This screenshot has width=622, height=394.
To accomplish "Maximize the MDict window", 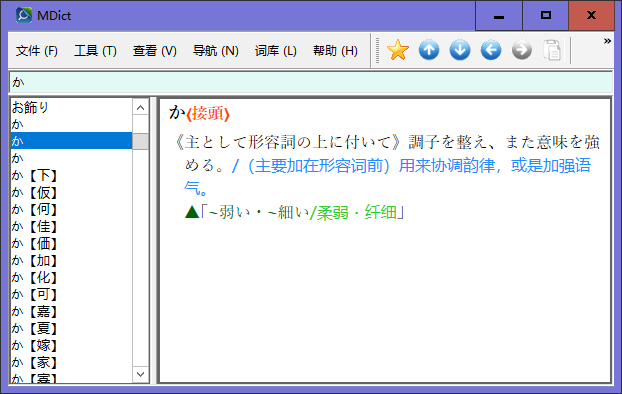I will (x=546, y=16).
